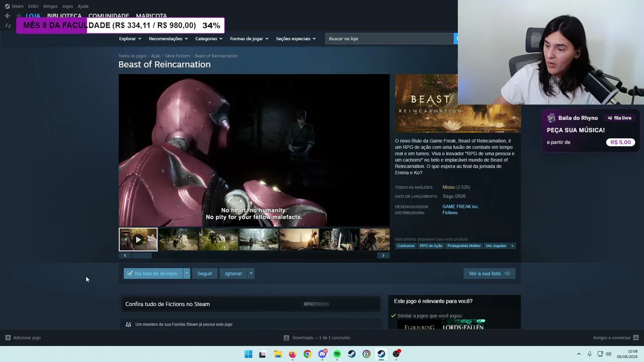Open the volume icon in the system tray
The image size is (644, 362).
coord(608,354)
